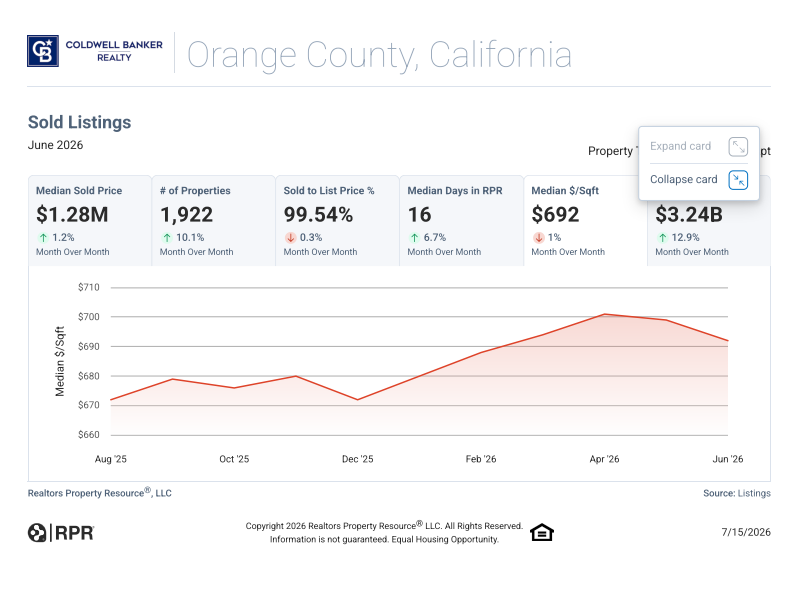Click the Listings source link
Viewport: 796px width, 613px height.
754,493
